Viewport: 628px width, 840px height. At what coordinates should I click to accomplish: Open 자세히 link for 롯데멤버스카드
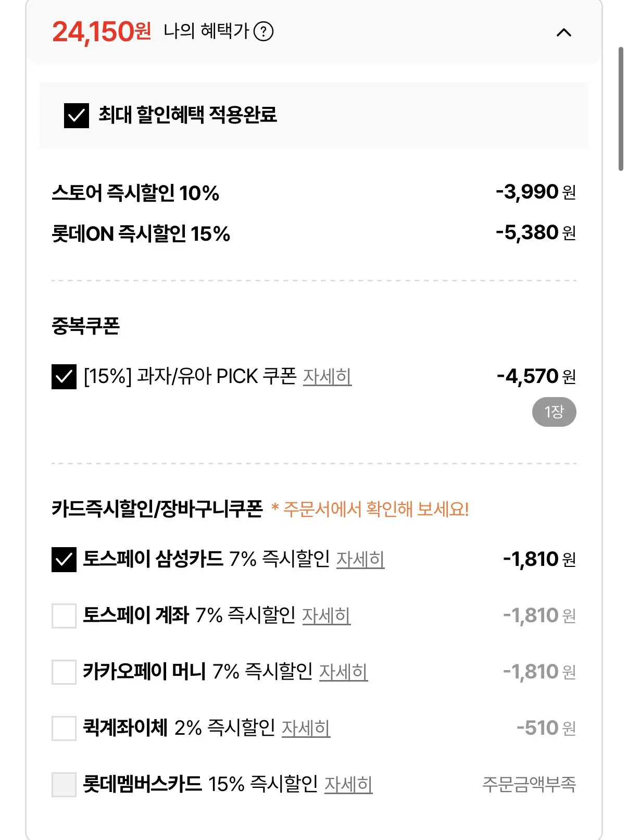pyautogui.click(x=348, y=785)
